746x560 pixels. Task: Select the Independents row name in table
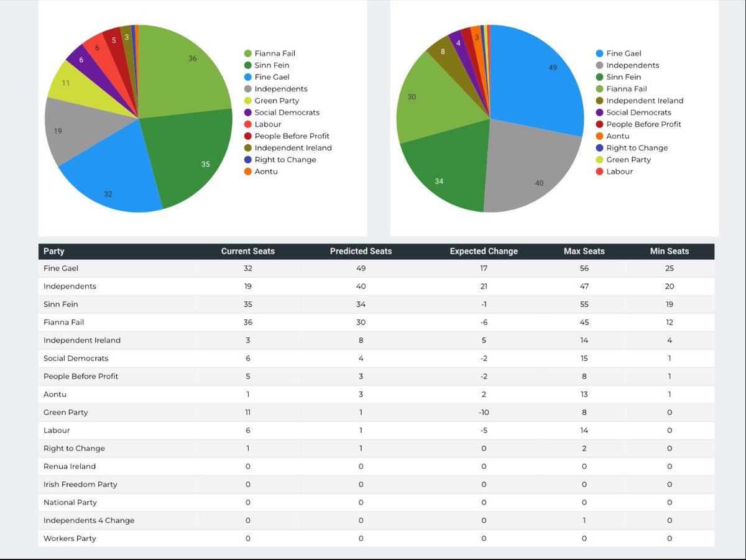(70, 287)
